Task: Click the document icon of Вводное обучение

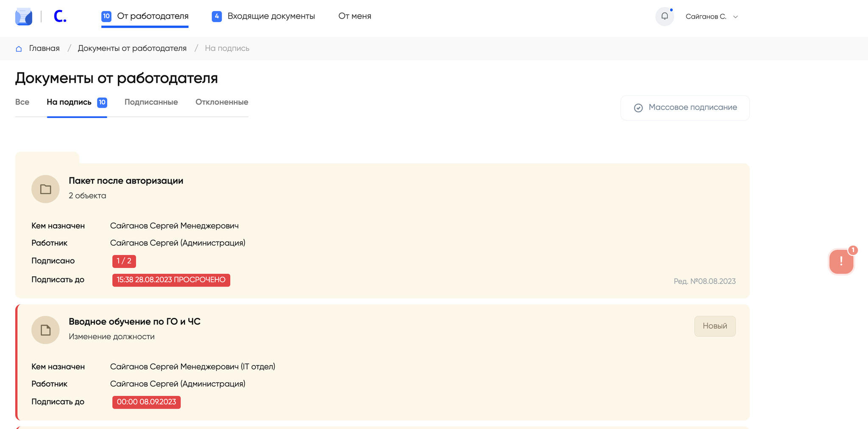Action: [x=45, y=330]
